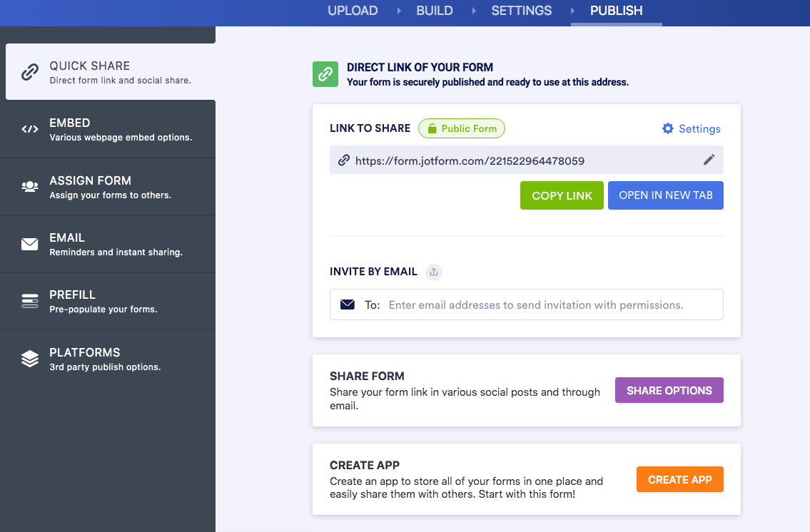Click the Assign Form people icon
Image resolution: width=810 pixels, height=532 pixels.
tap(29, 186)
